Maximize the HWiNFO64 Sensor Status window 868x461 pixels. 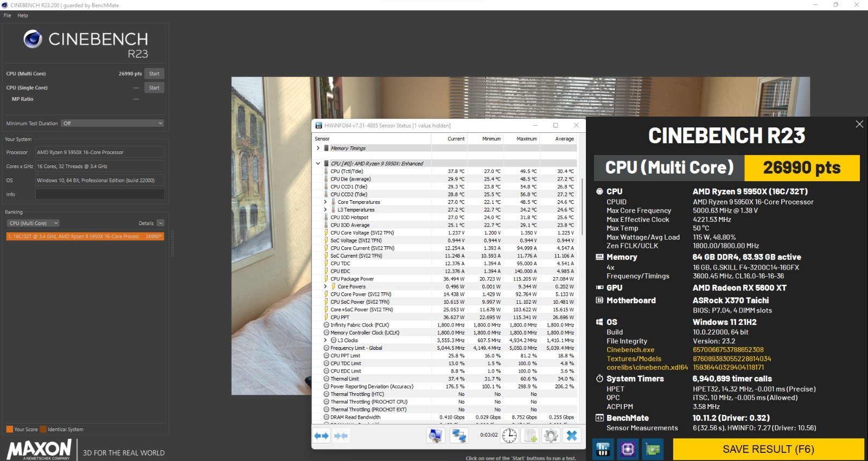point(556,125)
